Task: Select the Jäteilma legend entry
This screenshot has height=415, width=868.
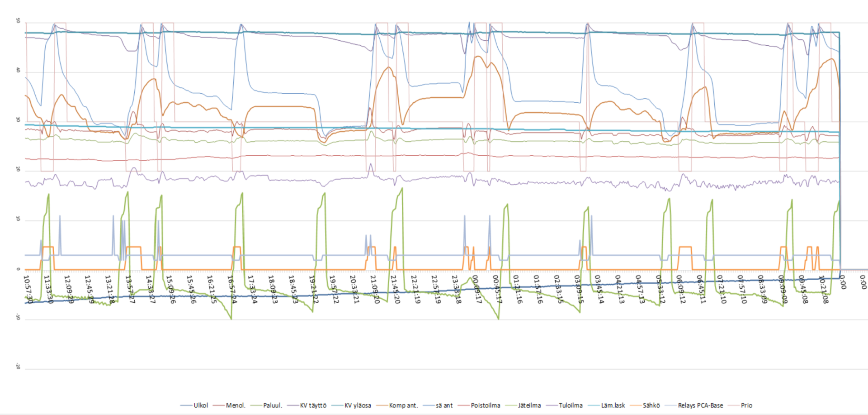Action: coord(529,405)
